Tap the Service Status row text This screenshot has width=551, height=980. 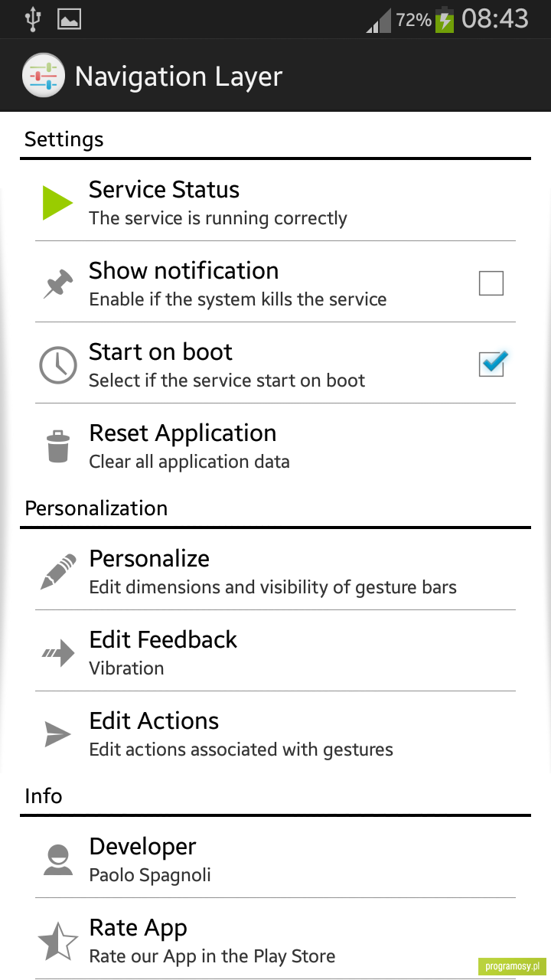tap(217, 203)
